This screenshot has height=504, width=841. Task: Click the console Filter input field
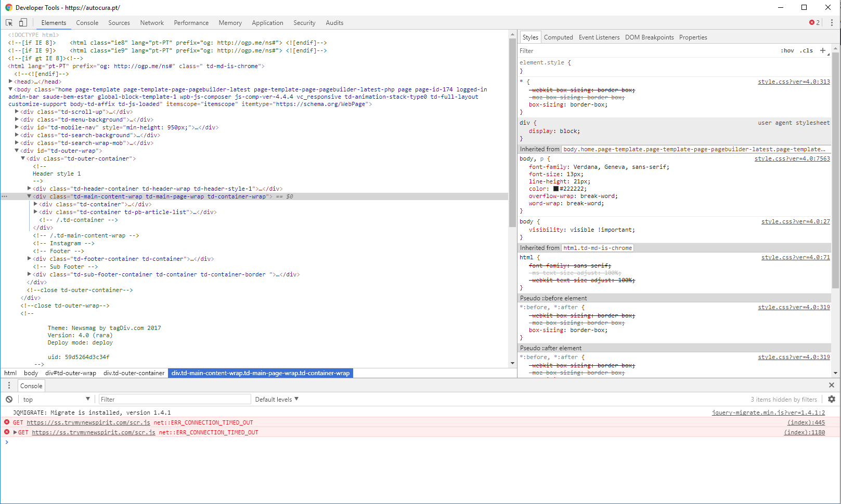click(175, 399)
